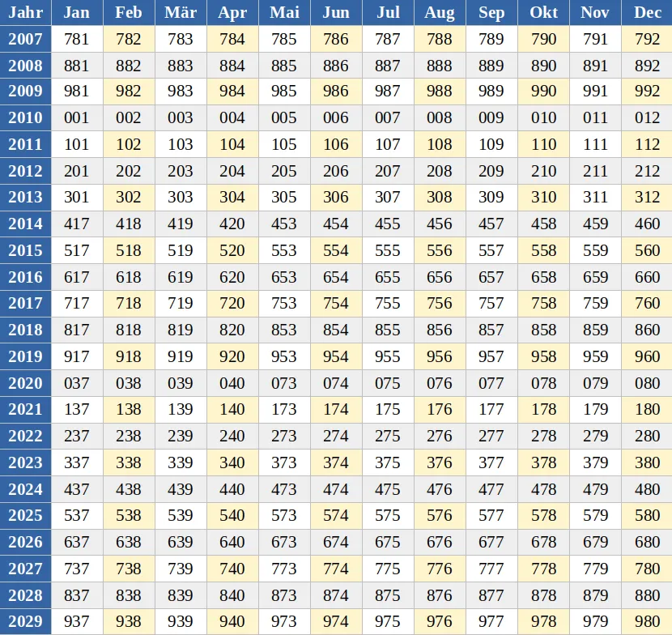Click cell 781 for Jan 2007
The height and width of the screenshot is (635, 672).
click(x=77, y=39)
